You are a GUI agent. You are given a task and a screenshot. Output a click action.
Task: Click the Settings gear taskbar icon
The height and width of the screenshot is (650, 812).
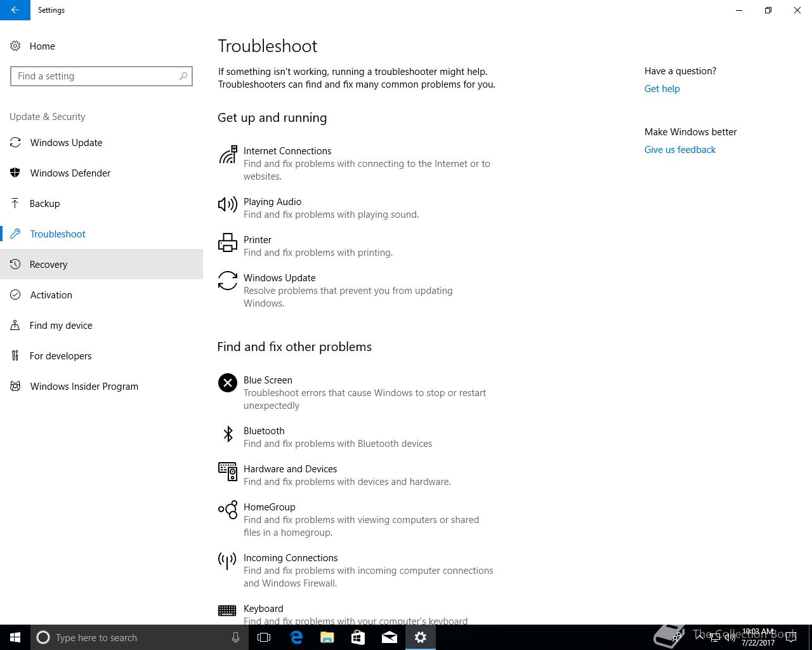421,637
